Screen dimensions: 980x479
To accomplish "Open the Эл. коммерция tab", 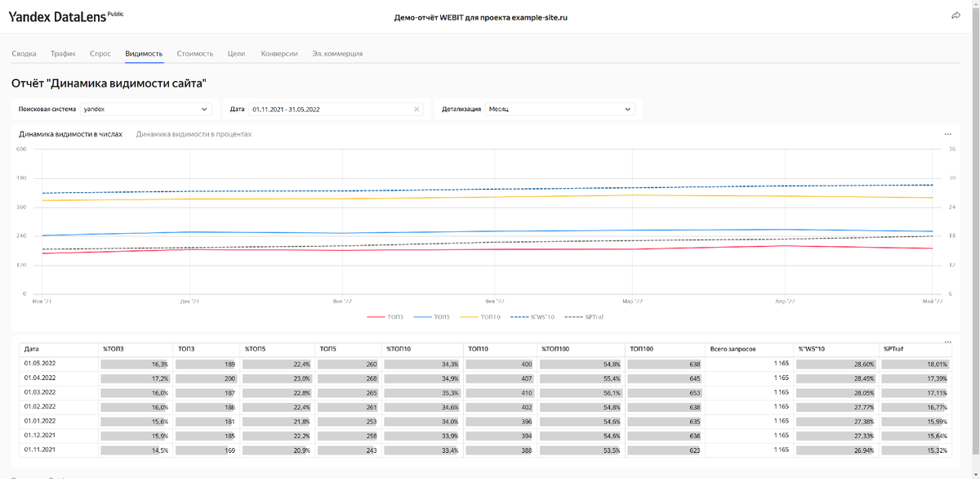I will point(337,53).
